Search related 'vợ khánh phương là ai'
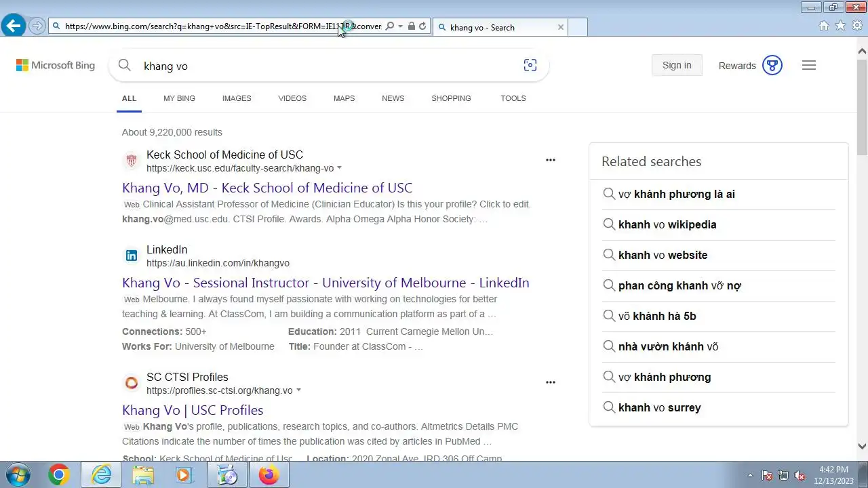Image resolution: width=868 pixels, height=488 pixels. 719,194
